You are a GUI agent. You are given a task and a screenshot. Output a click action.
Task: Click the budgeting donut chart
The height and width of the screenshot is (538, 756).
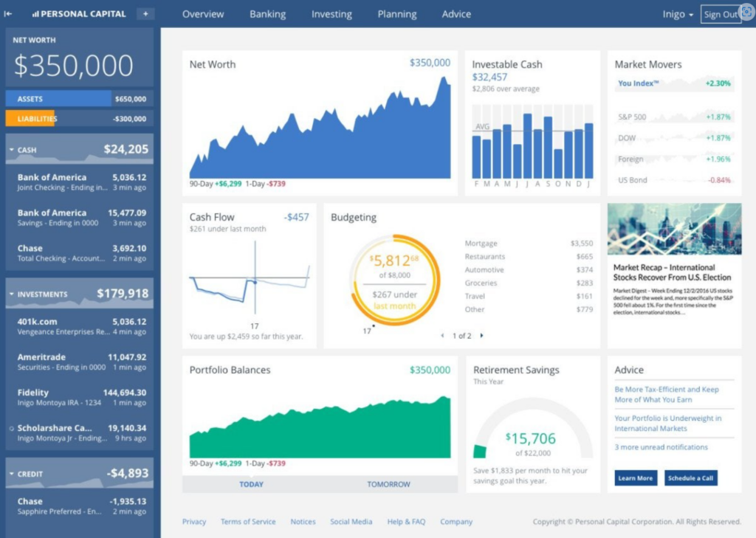pos(395,280)
